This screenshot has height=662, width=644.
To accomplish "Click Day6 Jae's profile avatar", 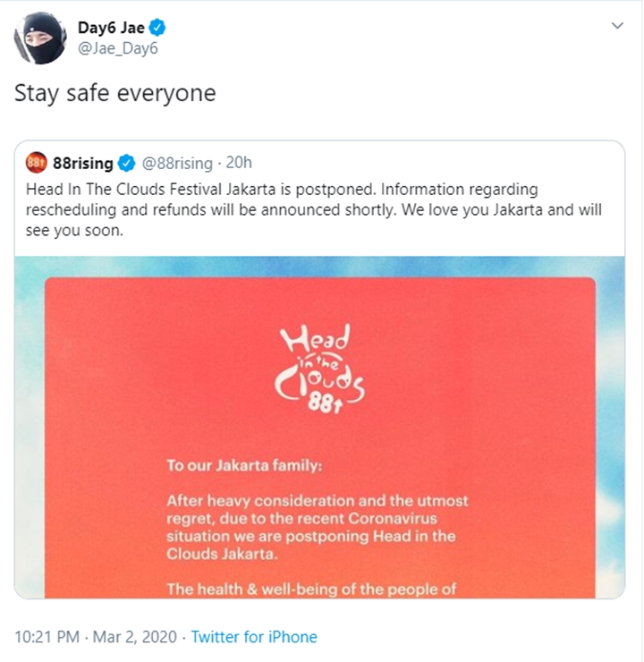I will 39,38.
